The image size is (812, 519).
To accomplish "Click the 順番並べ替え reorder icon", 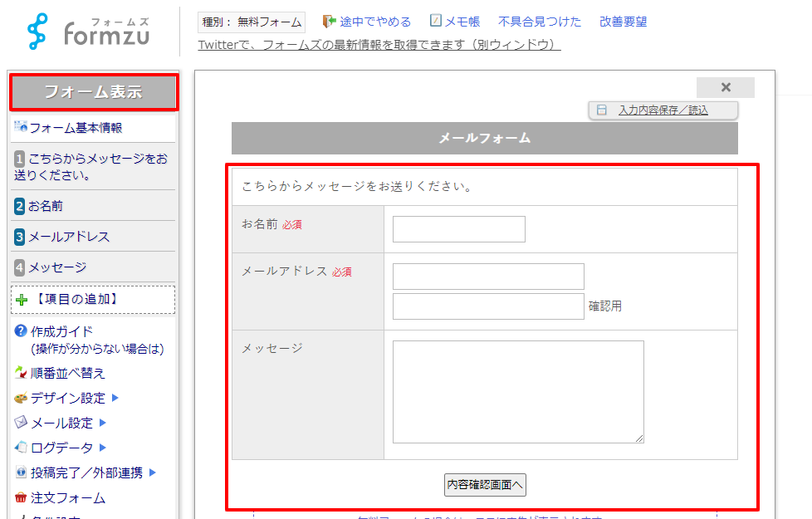I will click(21, 373).
